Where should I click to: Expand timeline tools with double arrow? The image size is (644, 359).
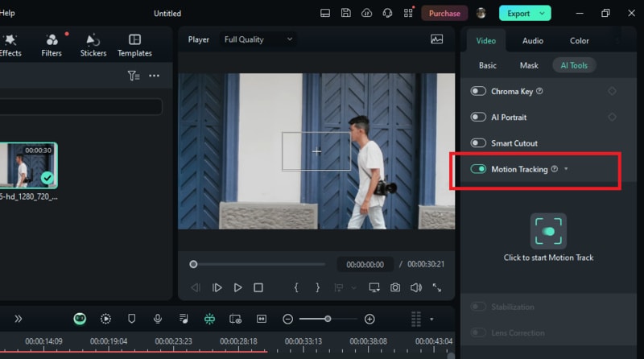(18, 319)
